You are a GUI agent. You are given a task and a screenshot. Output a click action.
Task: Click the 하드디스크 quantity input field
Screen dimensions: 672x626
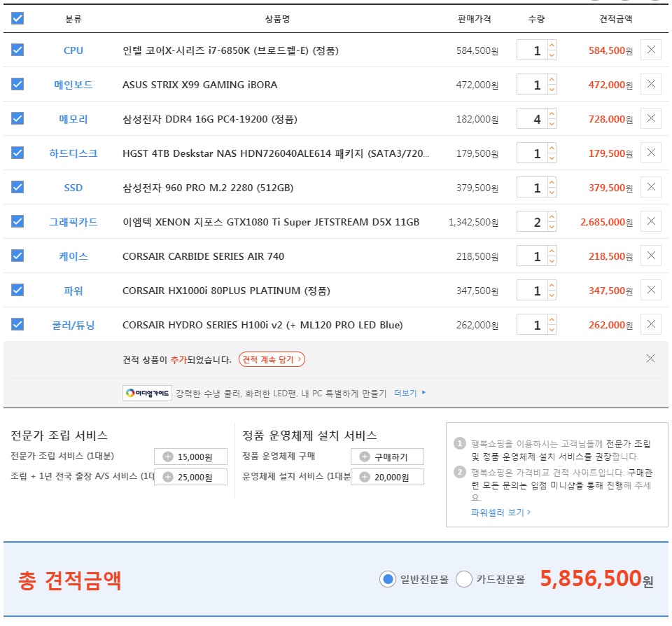(x=532, y=153)
